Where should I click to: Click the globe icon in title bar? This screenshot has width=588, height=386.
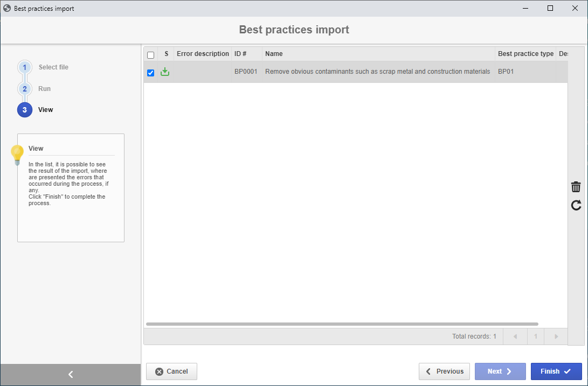pyautogui.click(x=7, y=8)
